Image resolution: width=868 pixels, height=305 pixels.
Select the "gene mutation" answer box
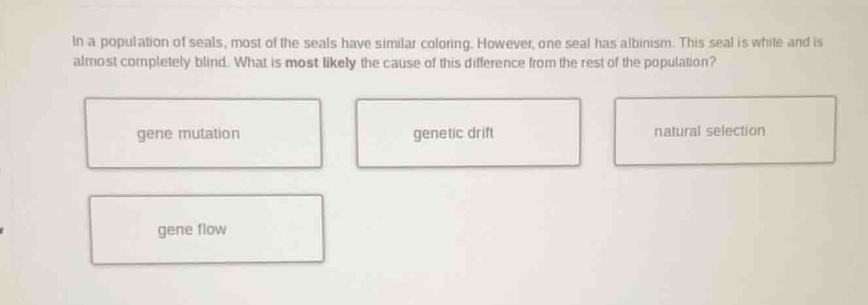[203, 134]
